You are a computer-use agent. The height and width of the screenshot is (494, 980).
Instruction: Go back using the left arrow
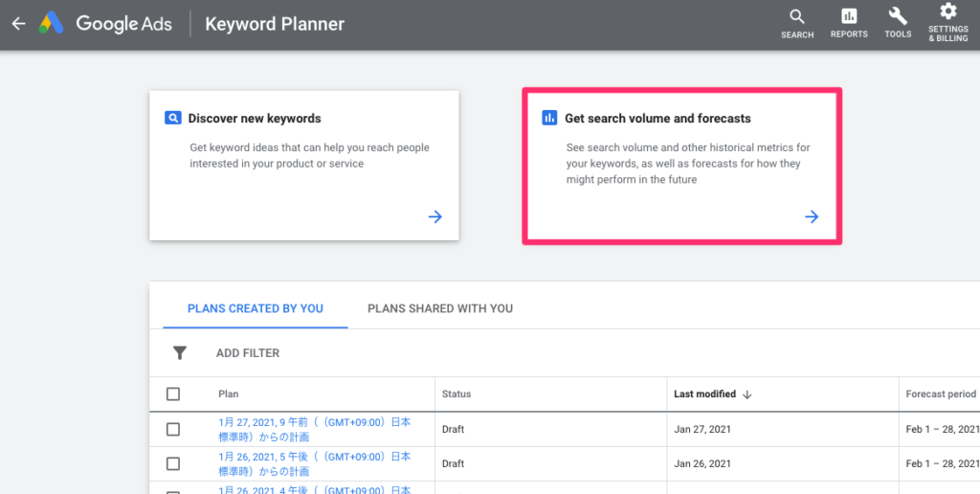[x=19, y=24]
